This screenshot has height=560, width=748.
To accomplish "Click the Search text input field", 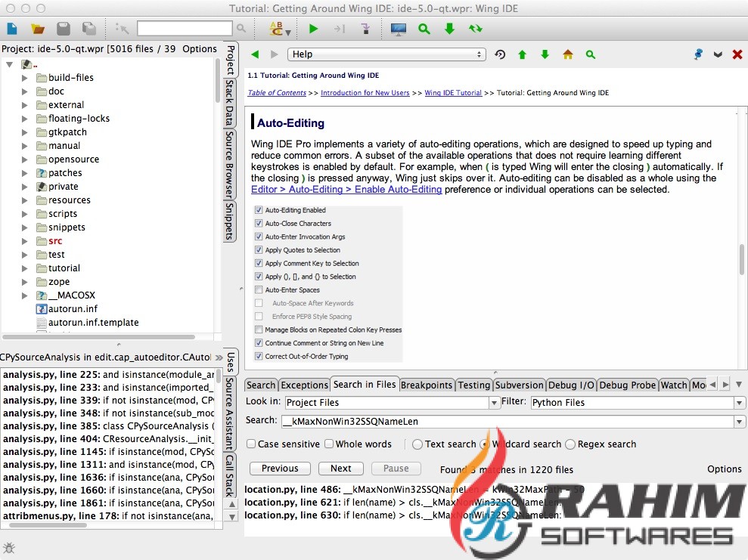I will point(507,422).
